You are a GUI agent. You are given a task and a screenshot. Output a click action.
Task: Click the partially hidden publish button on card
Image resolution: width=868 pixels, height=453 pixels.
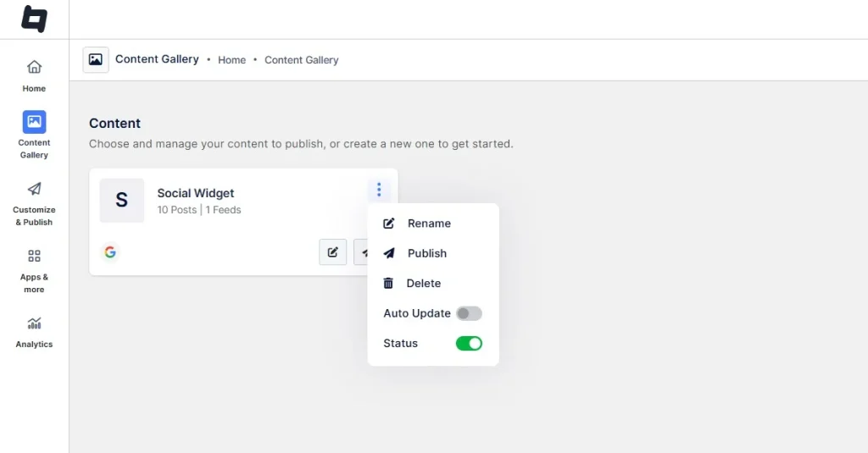tap(360, 252)
